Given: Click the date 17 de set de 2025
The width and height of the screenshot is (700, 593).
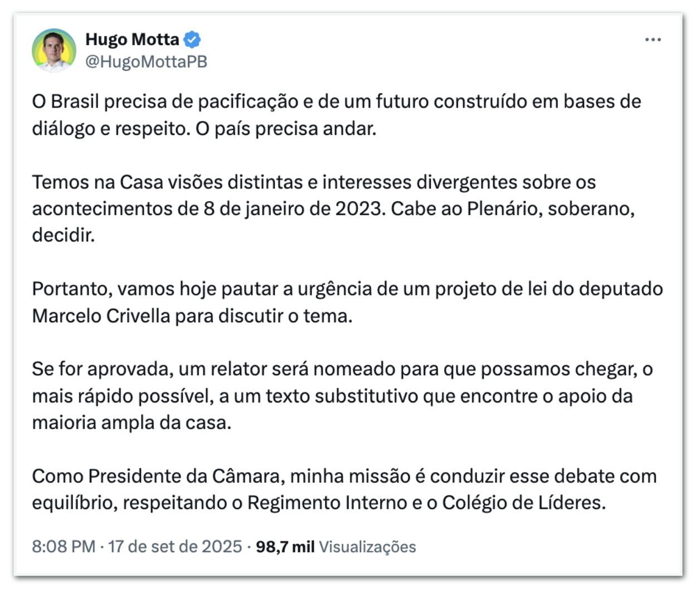Looking at the screenshot, I should point(175,546).
